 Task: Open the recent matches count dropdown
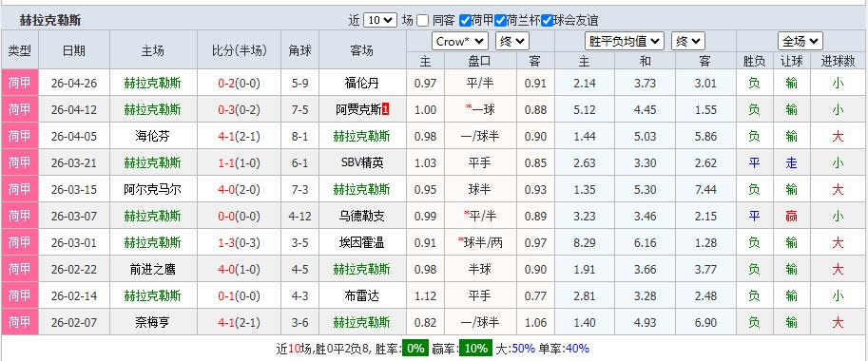pyautogui.click(x=380, y=21)
